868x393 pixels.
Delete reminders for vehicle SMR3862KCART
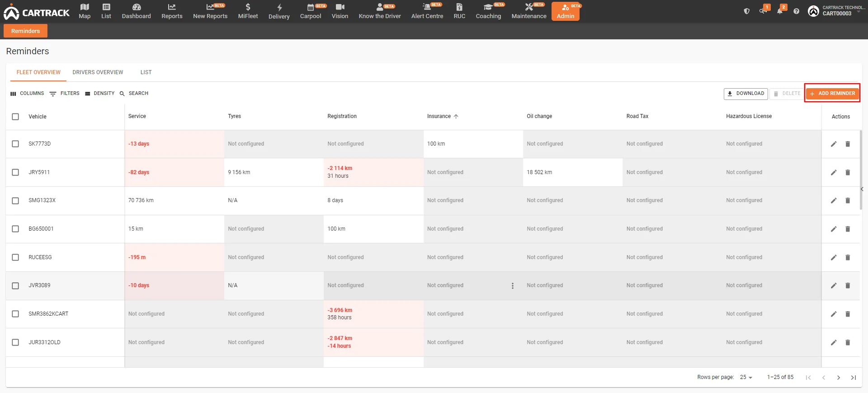click(848, 314)
